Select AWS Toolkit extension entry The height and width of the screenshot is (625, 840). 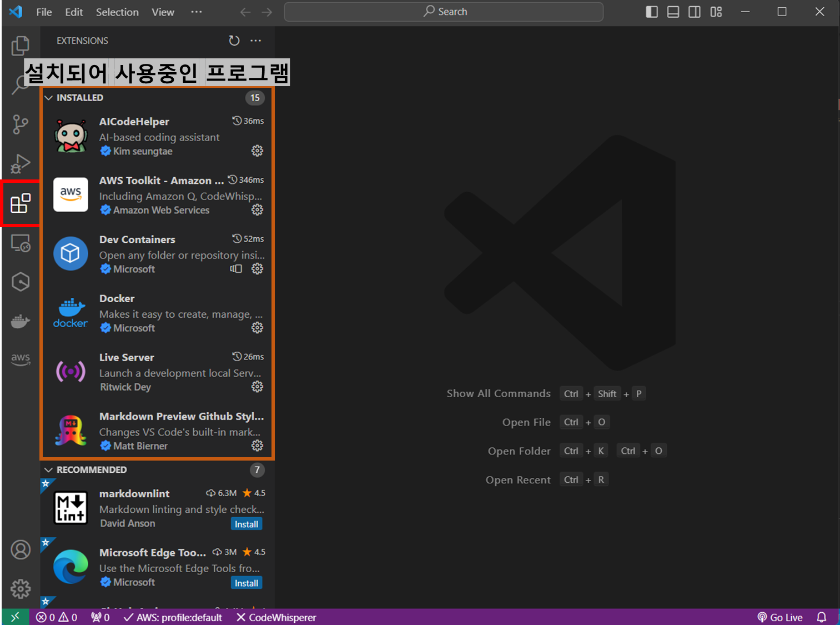coord(157,195)
